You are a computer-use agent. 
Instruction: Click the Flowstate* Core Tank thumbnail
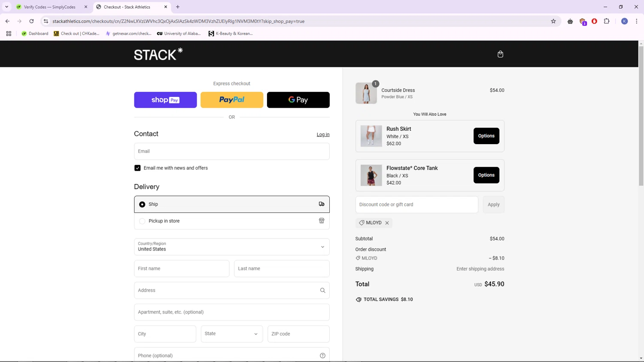(x=371, y=175)
